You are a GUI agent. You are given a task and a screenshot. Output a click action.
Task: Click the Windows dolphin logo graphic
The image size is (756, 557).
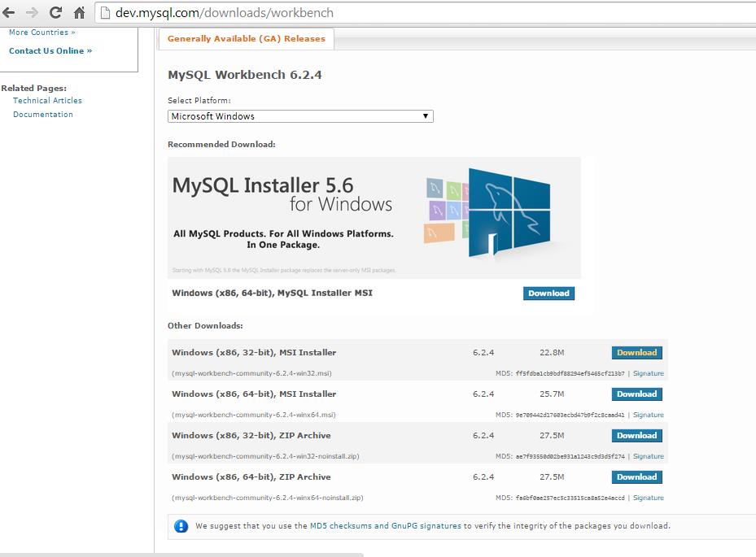pos(509,212)
